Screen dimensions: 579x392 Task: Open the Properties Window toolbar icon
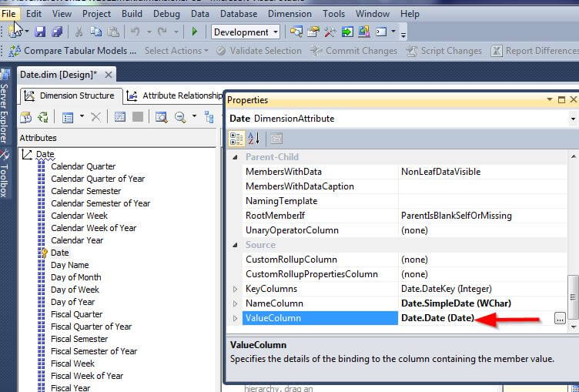tap(313, 32)
